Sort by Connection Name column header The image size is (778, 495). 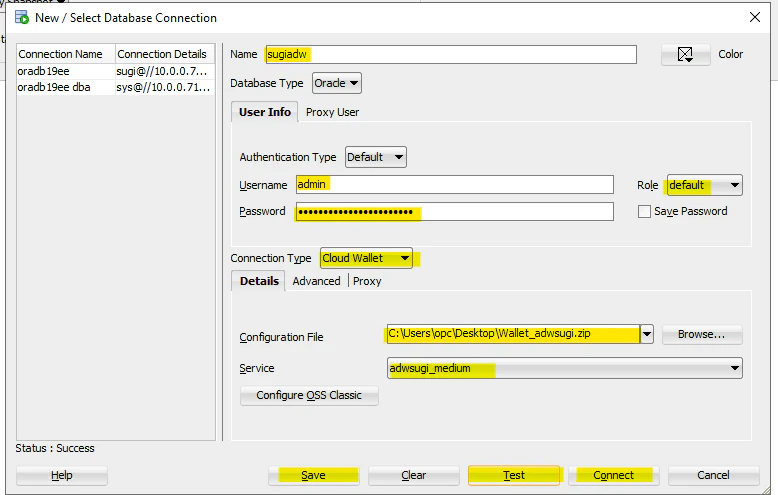point(65,54)
